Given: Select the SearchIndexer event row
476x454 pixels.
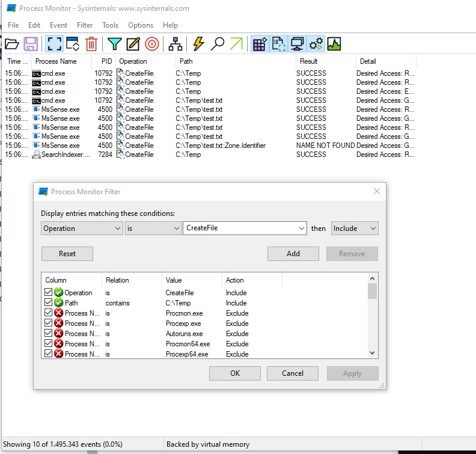Looking at the screenshot, I should [210, 155].
